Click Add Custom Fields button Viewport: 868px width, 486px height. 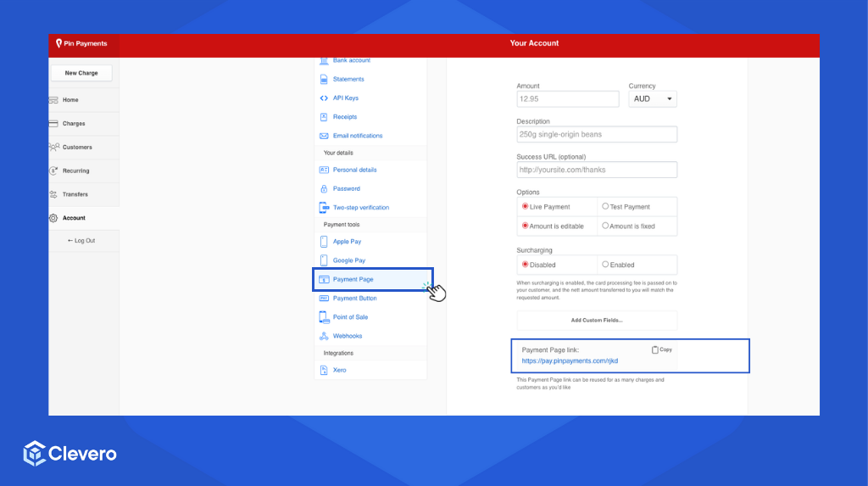pyautogui.click(x=597, y=321)
